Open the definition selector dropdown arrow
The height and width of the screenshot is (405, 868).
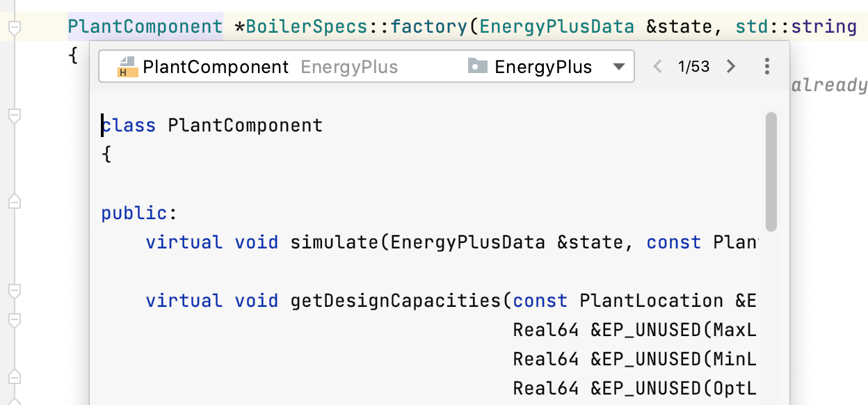[x=618, y=67]
